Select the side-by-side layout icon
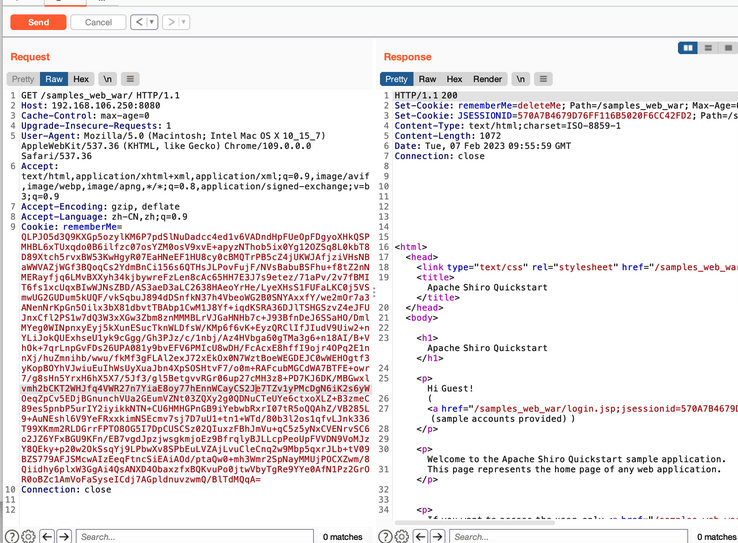The width and height of the screenshot is (738, 543). click(x=688, y=48)
